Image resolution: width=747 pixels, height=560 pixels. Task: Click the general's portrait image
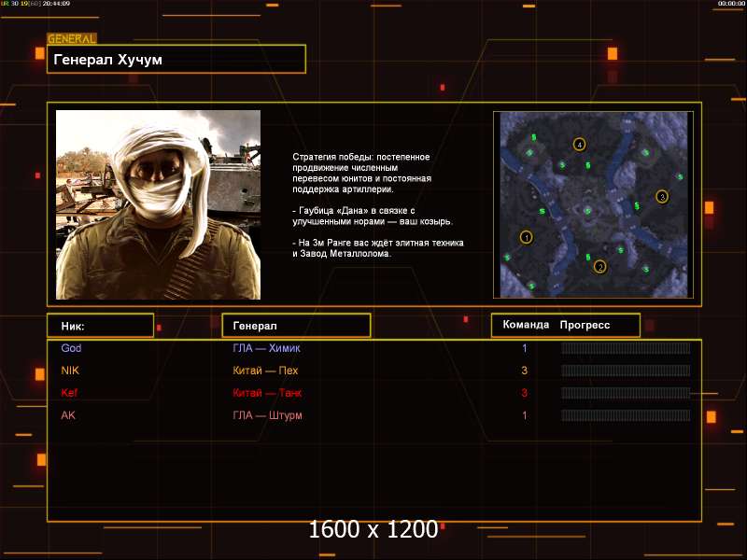tap(158, 204)
